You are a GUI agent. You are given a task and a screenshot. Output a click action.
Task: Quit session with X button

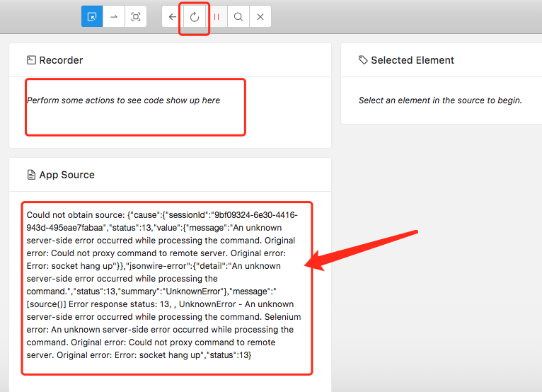click(260, 16)
